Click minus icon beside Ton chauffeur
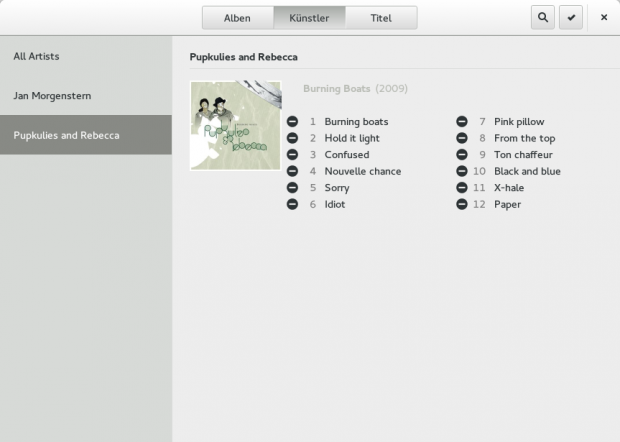Screen dimensions: 620x442 point(462,155)
